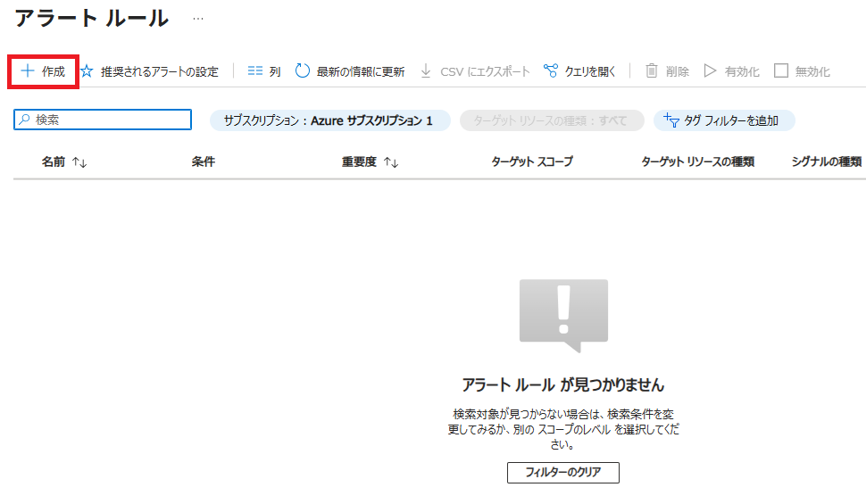866x504 pixels.
Task: Click the 無効化 square icon
Action: click(781, 71)
